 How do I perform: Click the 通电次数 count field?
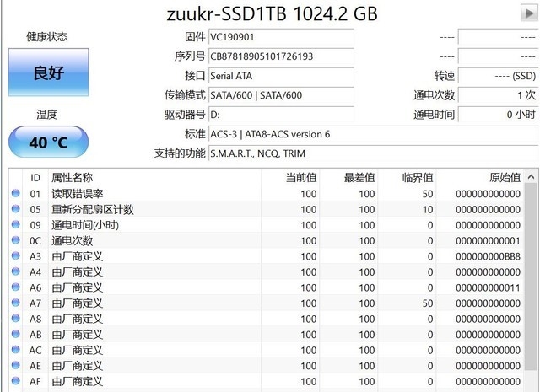coord(497,95)
